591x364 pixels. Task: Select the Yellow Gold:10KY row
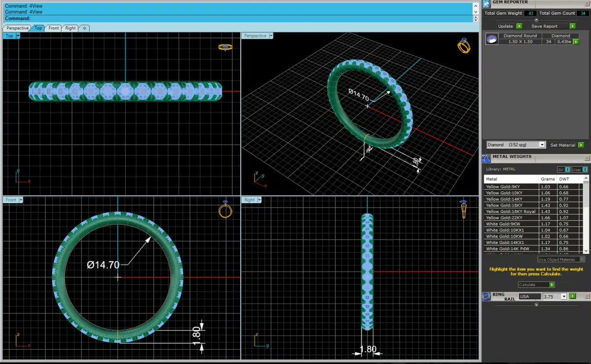pyautogui.click(x=533, y=193)
